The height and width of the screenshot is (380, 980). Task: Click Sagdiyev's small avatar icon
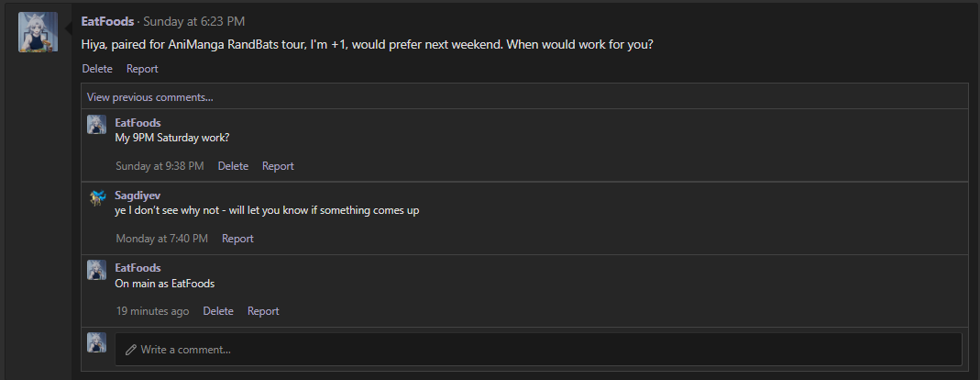pos(96,197)
